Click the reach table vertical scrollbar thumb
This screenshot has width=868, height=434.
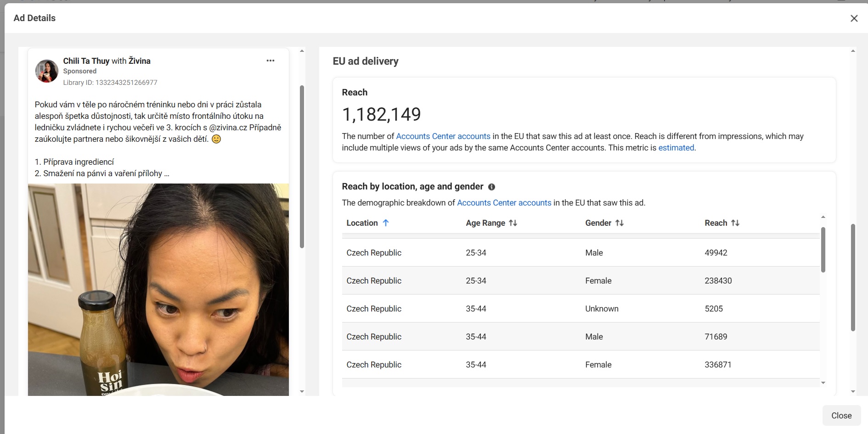823,250
